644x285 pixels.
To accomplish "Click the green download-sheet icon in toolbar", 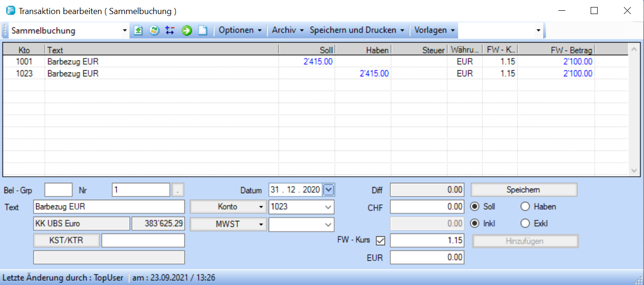I will 138,30.
